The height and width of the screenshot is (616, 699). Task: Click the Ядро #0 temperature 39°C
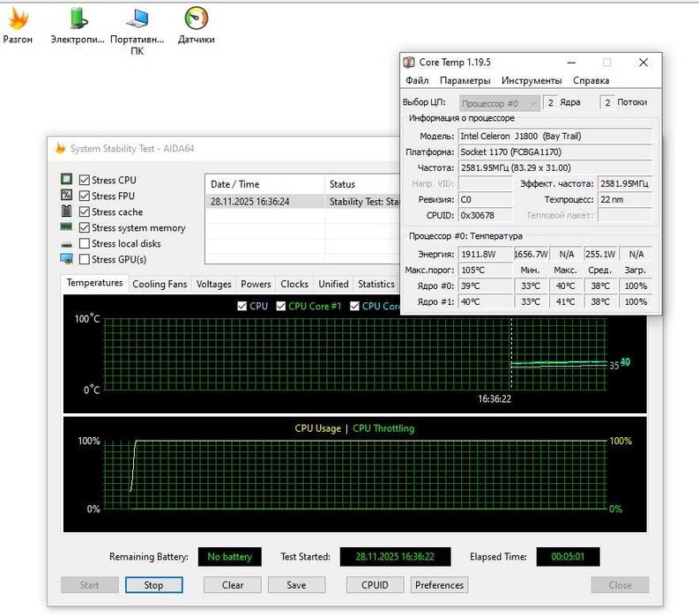[x=486, y=286]
